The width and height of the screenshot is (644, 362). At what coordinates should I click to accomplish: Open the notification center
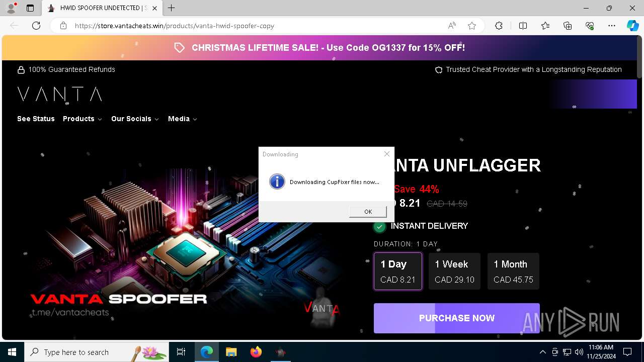tap(627, 352)
